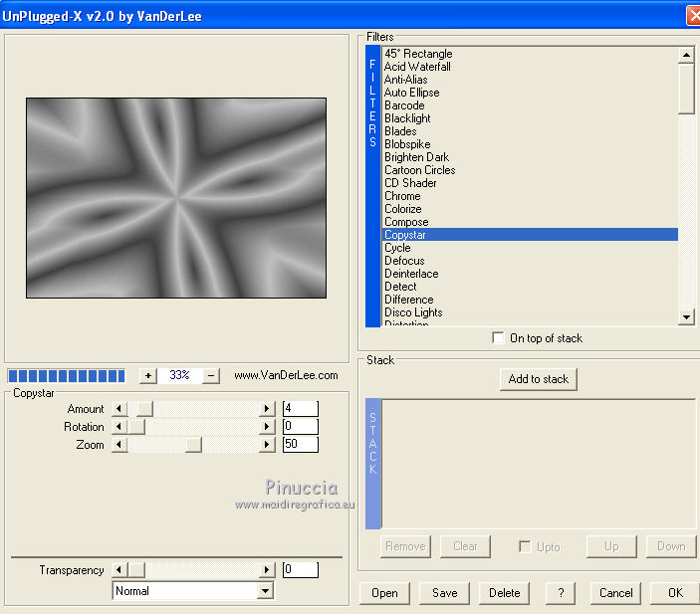This screenshot has width=700, height=614.
Task: Click the Transparency slider right arrow
Action: 266,570
